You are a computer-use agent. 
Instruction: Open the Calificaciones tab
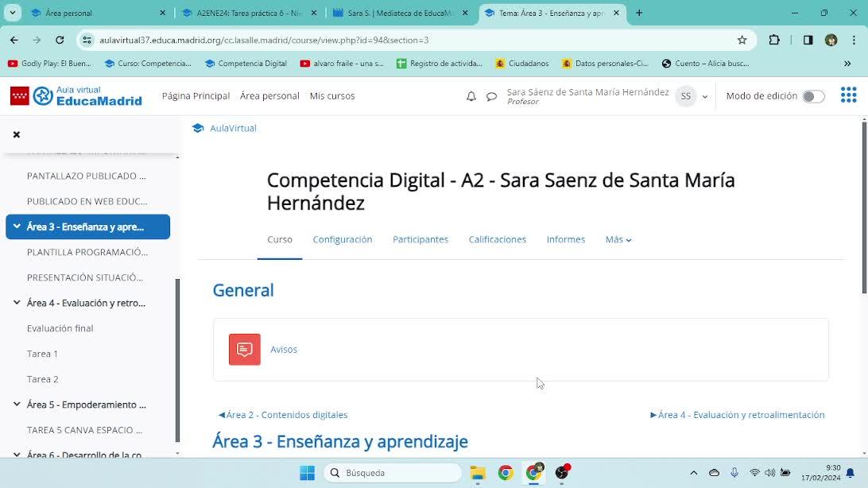point(497,239)
